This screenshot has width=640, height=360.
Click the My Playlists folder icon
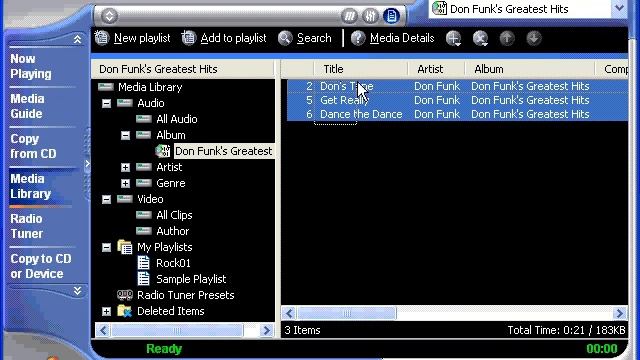(x=124, y=247)
